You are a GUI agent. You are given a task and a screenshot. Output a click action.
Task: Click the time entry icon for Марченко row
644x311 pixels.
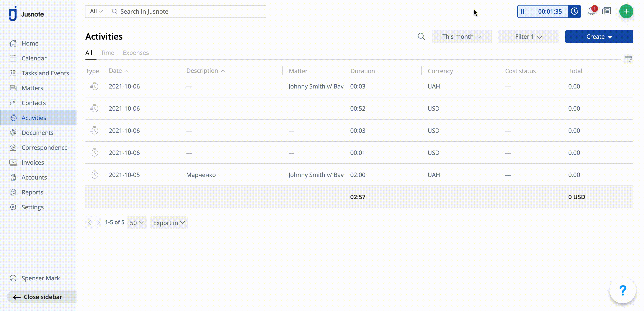pos(94,175)
